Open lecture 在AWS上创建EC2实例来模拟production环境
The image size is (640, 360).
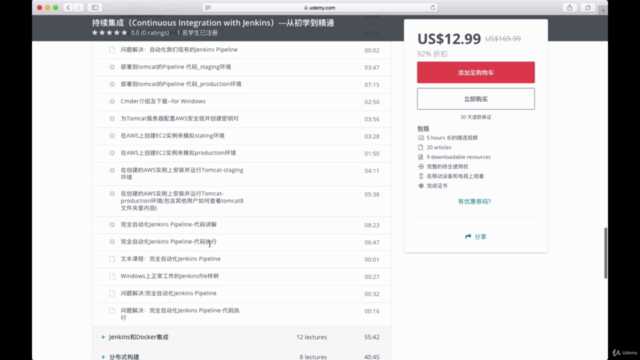click(x=178, y=153)
